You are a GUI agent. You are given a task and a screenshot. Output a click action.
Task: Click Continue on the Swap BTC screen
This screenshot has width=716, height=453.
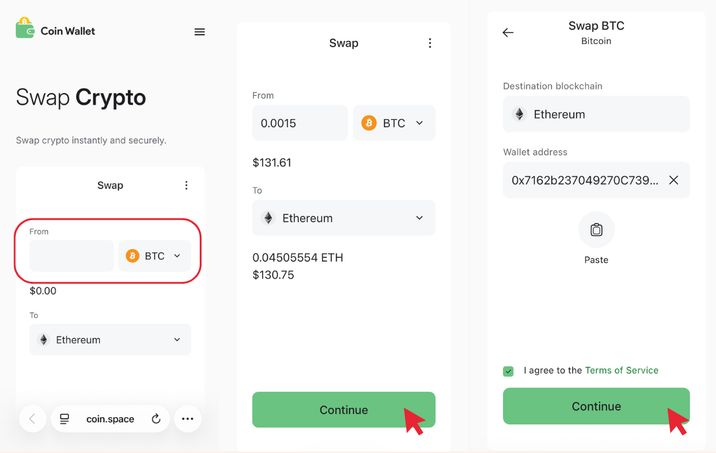[596, 406]
